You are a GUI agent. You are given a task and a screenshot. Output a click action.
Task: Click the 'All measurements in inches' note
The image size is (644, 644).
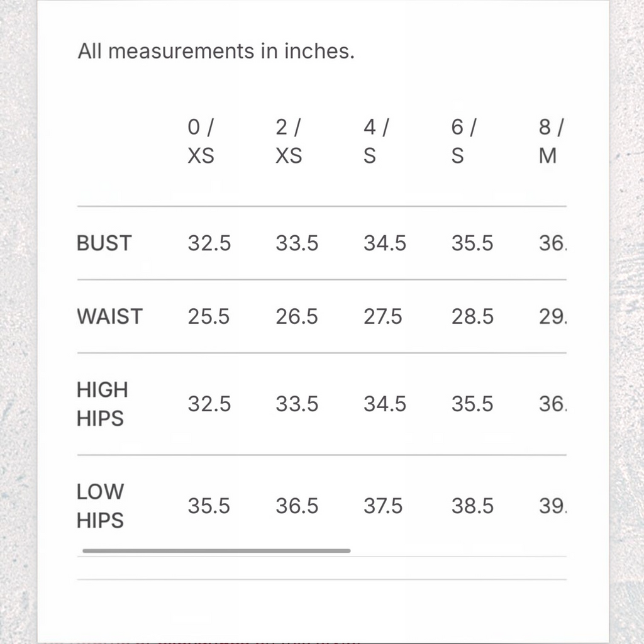click(x=216, y=52)
